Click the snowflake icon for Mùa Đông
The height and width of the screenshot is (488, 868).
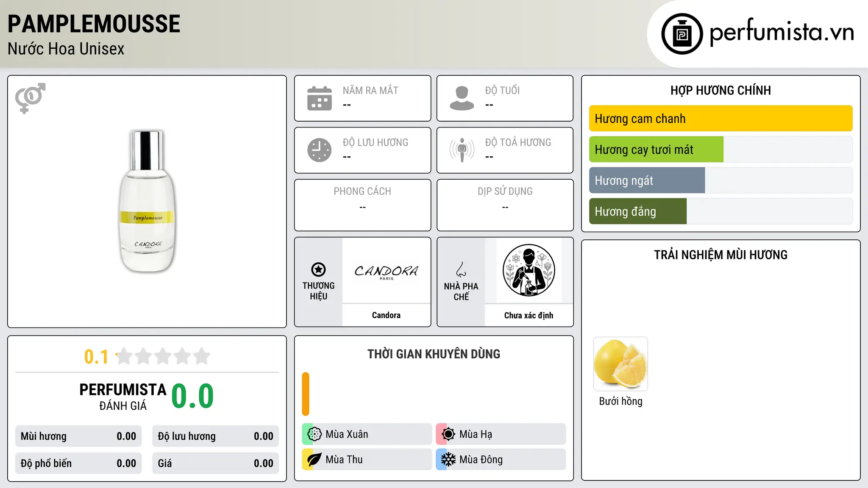pyautogui.click(x=448, y=460)
